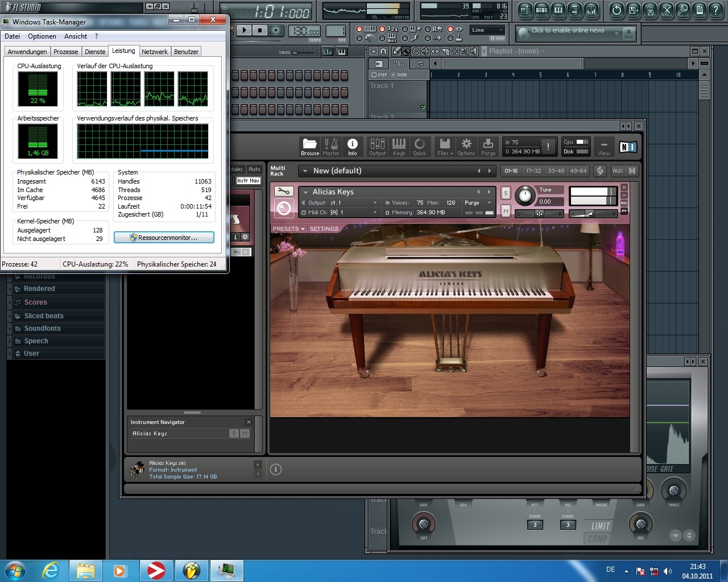Open the Kontakt Master editor
Image resolution: width=728 pixels, height=582 pixels.
click(331, 147)
